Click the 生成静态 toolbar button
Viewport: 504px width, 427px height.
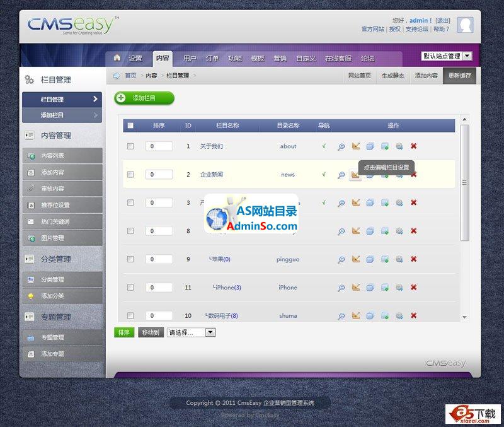point(392,76)
